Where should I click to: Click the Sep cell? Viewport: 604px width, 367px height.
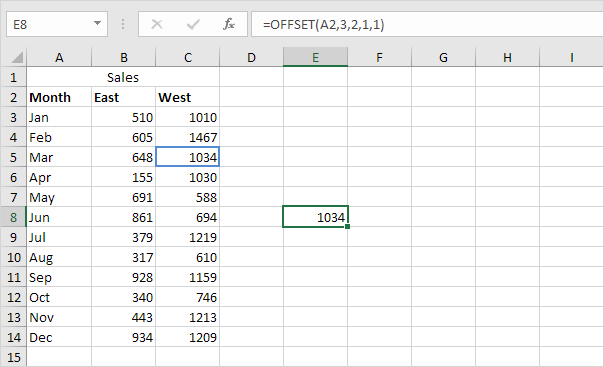tap(59, 278)
